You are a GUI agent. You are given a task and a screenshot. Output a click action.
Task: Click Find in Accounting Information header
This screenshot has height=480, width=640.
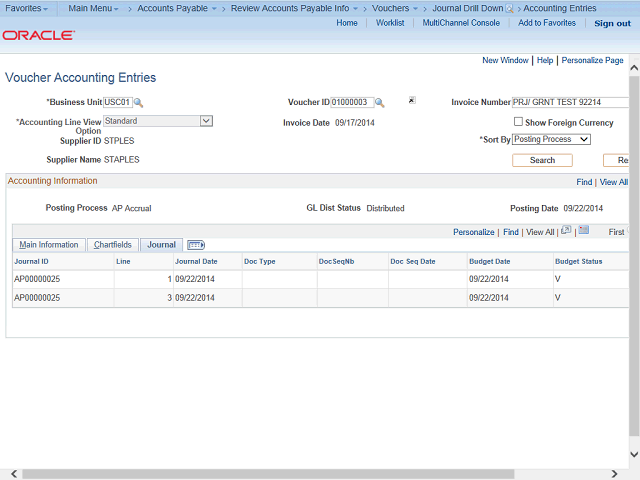pyautogui.click(x=584, y=182)
